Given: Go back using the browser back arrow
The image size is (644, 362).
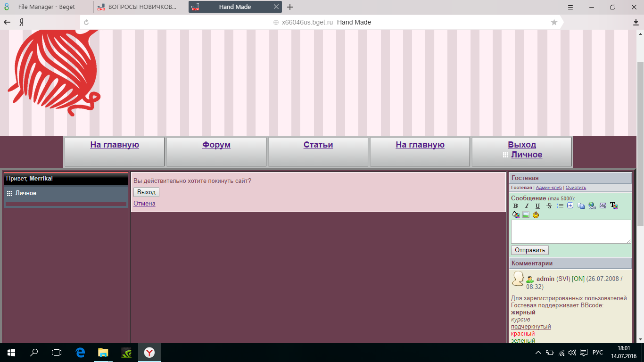Looking at the screenshot, I should [x=7, y=22].
